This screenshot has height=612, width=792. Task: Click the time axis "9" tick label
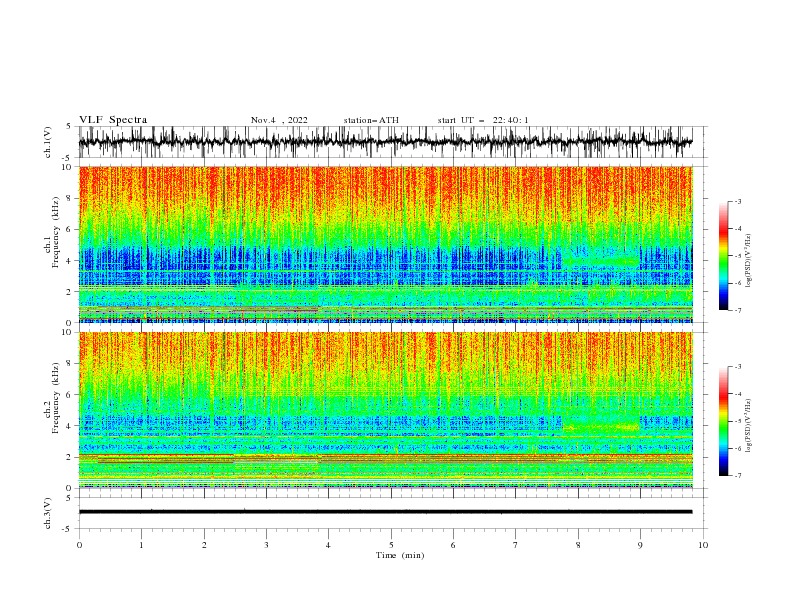640,545
